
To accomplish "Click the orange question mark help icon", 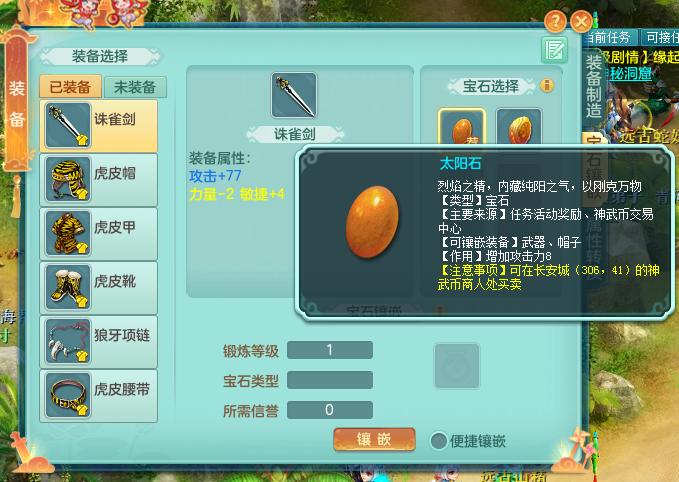I will [555, 20].
